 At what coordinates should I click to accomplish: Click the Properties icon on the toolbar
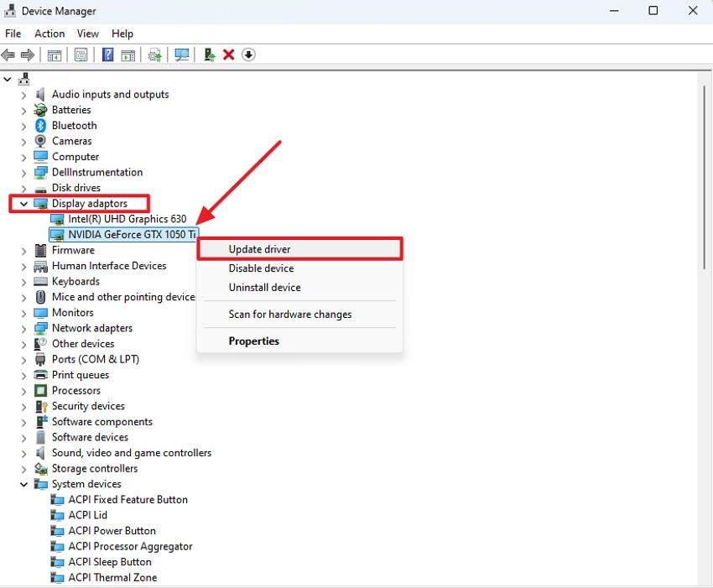pos(81,55)
